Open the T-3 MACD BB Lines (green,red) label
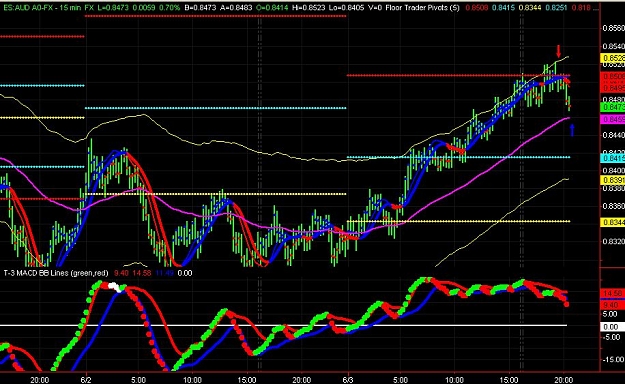625x384 pixels. [56, 273]
